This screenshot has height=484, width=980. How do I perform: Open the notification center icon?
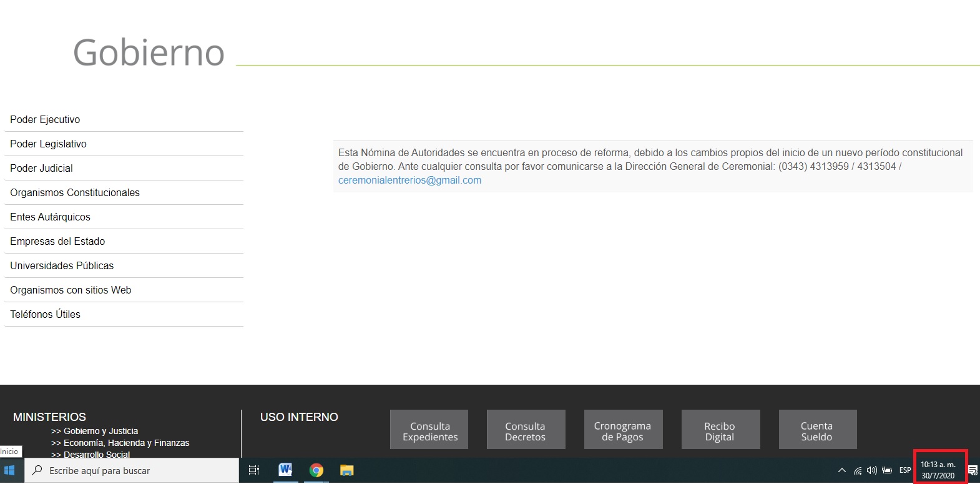[x=973, y=470]
